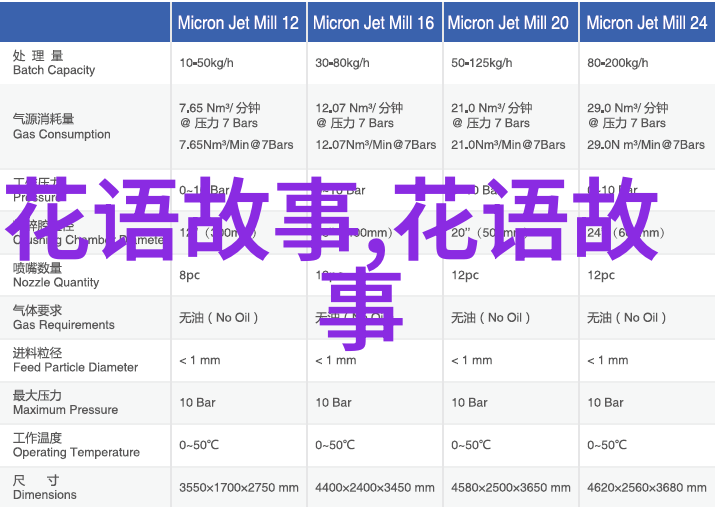Click 10 Bar under Micron Jet Mill 24
This screenshot has width=722, height=507.
pyautogui.click(x=605, y=402)
